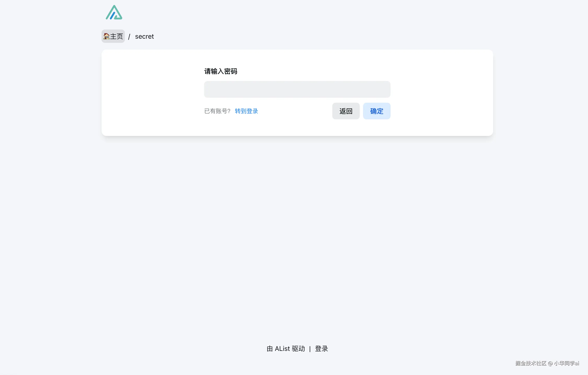Click the house icon in breadcrumb
588x375 pixels.
[x=106, y=36]
